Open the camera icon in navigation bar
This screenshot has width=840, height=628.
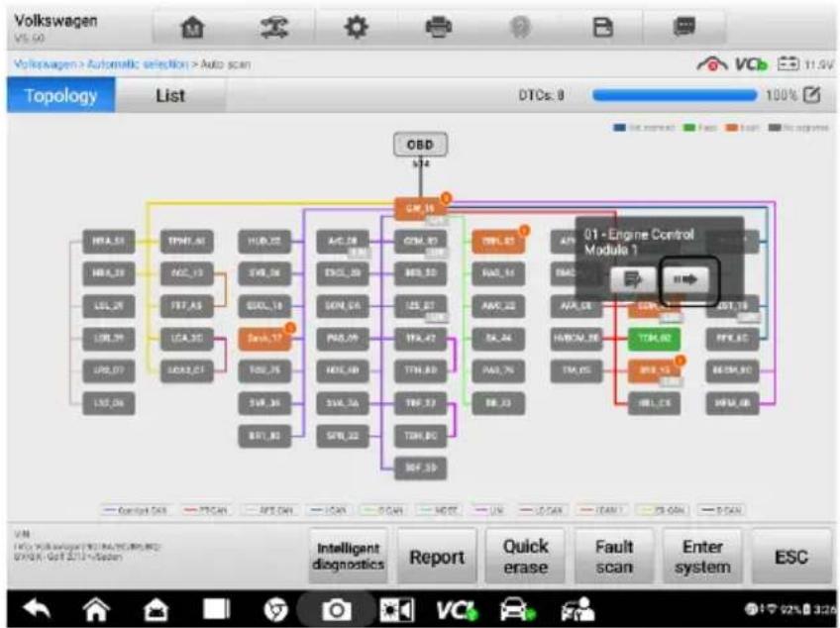(x=336, y=610)
